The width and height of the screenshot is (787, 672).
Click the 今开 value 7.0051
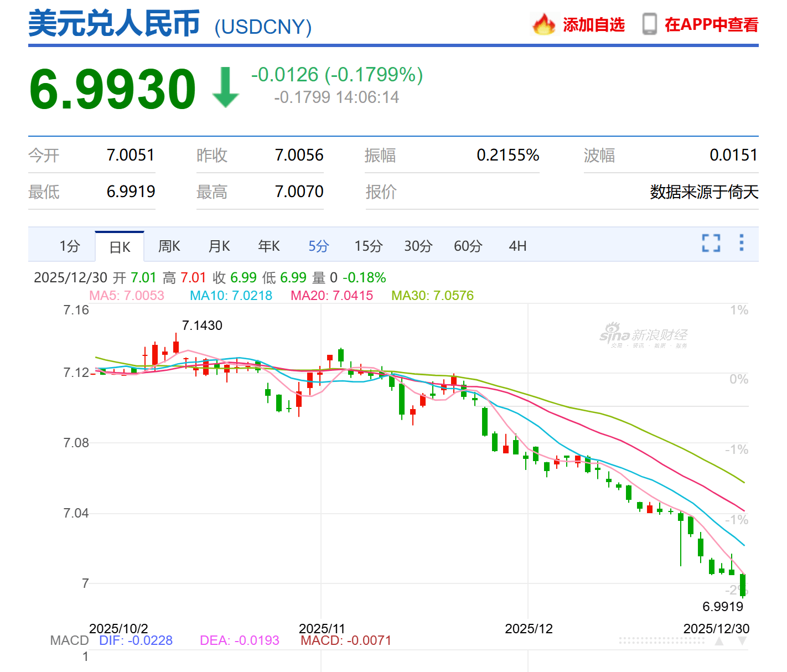(131, 155)
